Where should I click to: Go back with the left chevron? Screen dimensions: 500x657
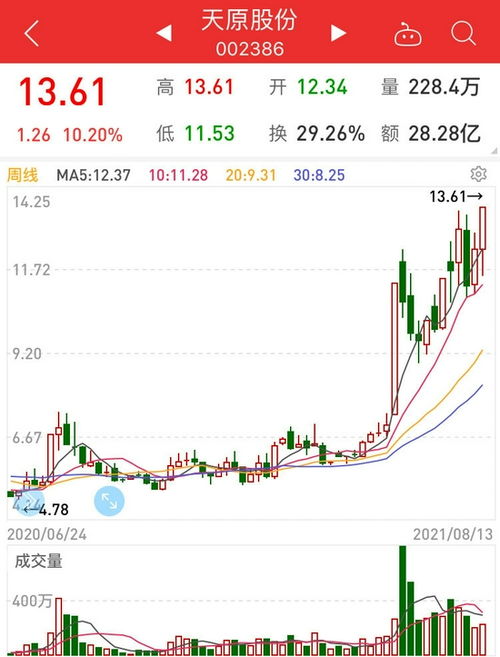(x=31, y=33)
